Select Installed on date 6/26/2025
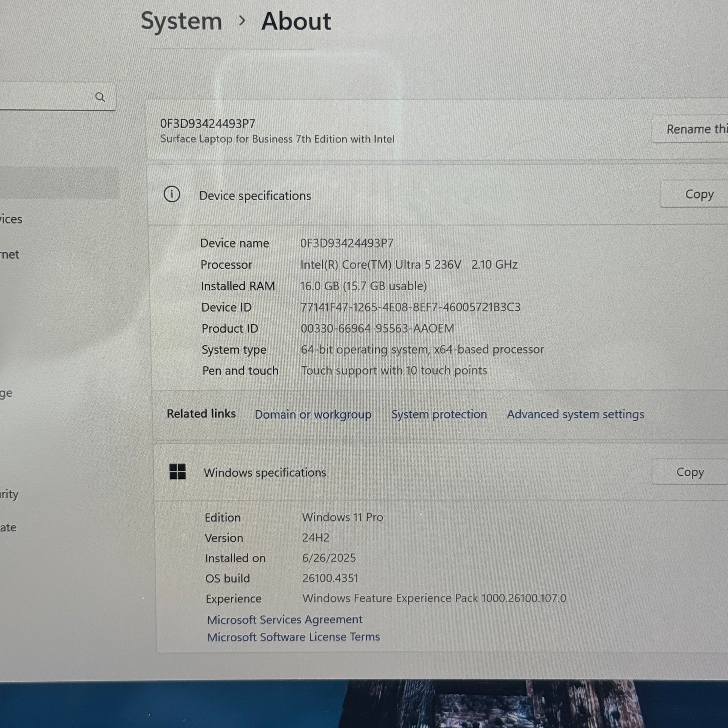The height and width of the screenshot is (728, 728). pyautogui.click(x=328, y=558)
